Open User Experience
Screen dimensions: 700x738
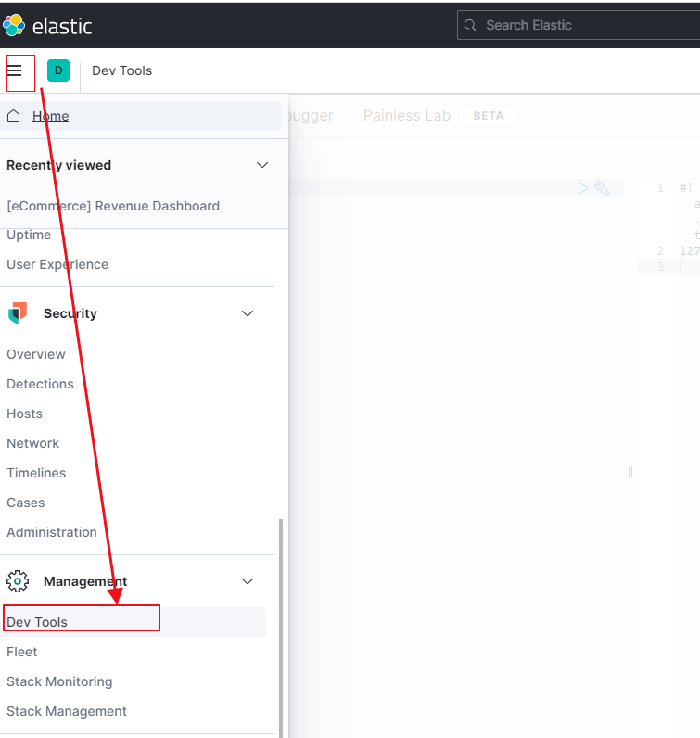tap(57, 264)
